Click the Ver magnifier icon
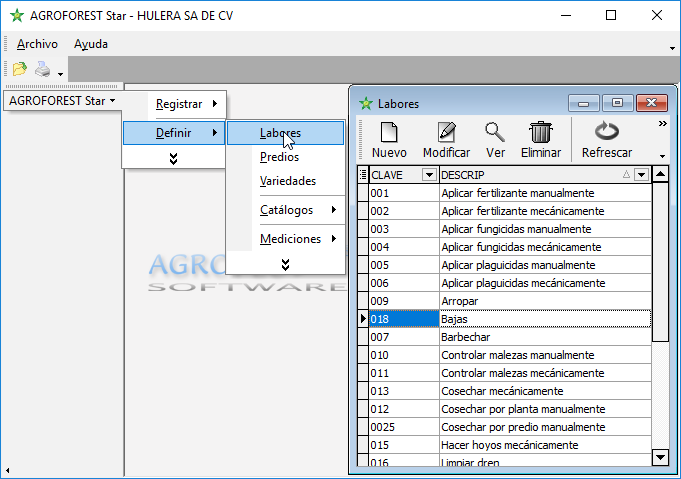Viewport: 681px width, 479px height. (x=495, y=132)
